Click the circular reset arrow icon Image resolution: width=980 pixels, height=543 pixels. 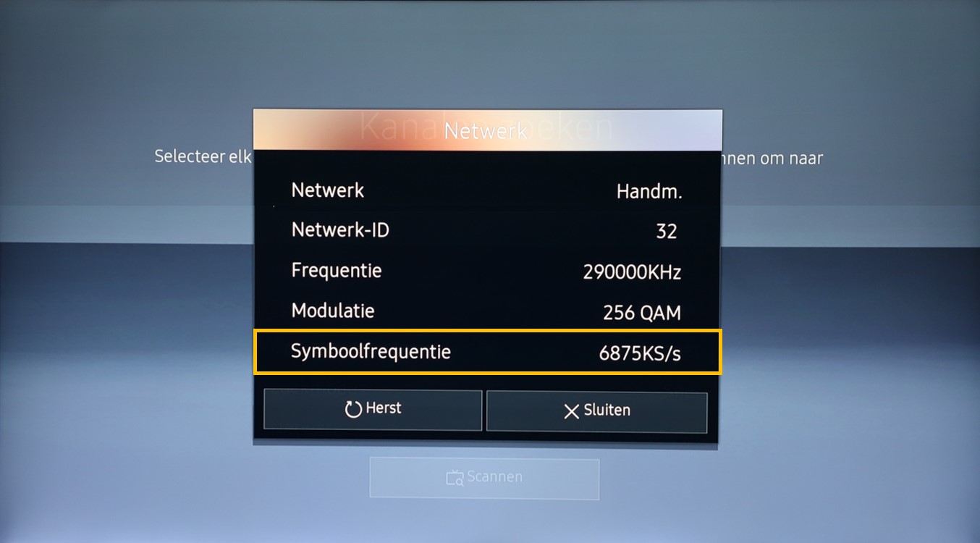[353, 410]
